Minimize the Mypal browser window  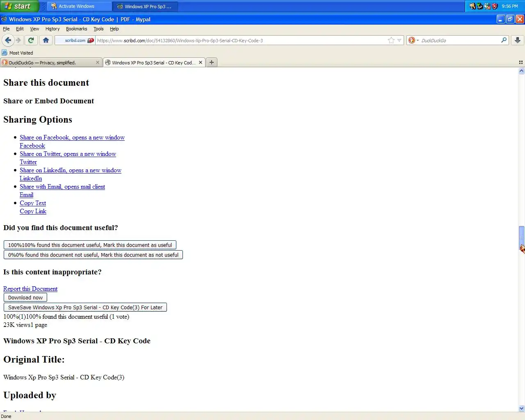coord(501,19)
